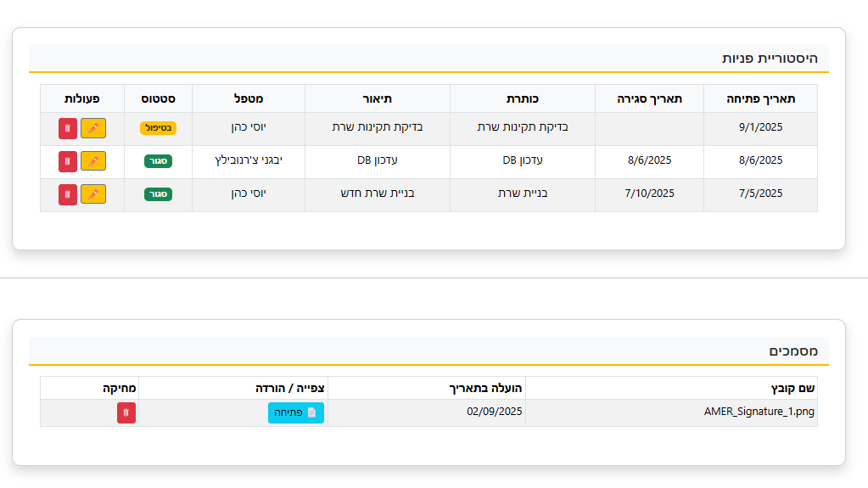Click the תיאור column header
Screen dimensions: 868x488
click(378, 99)
